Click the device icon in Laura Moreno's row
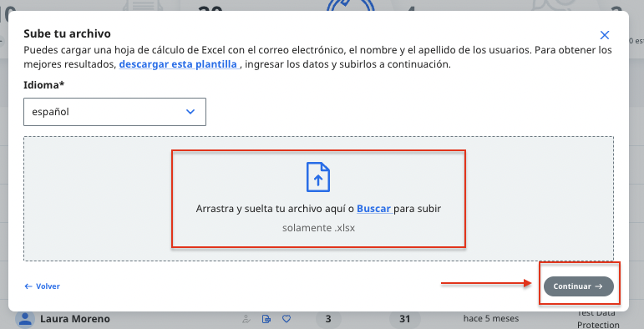This screenshot has height=329, width=644. 266,319
